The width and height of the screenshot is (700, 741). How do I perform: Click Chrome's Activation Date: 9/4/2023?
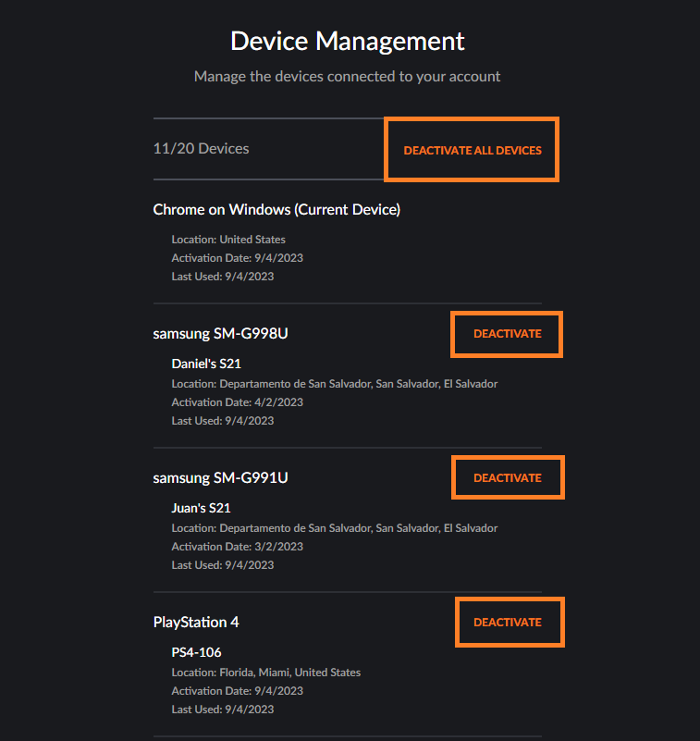[237, 258]
